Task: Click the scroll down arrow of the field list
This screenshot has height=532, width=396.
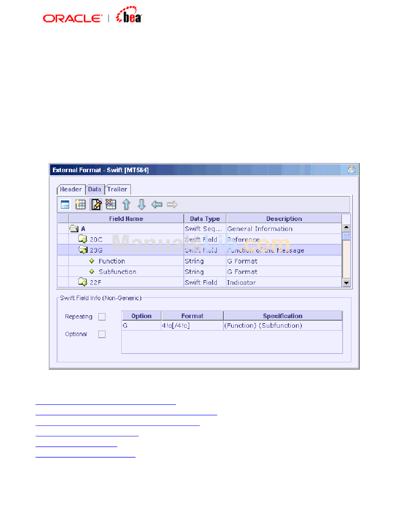Action: [346, 283]
